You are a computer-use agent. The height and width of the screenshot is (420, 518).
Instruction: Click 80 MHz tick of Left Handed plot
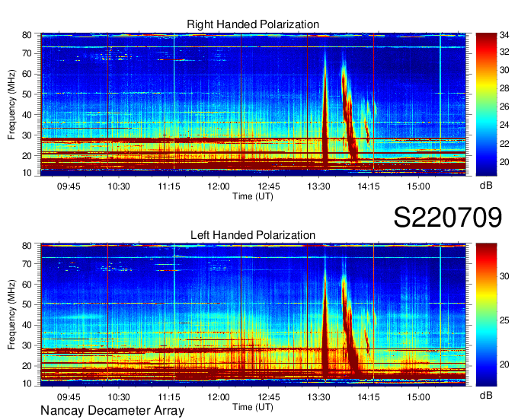(x=27, y=246)
